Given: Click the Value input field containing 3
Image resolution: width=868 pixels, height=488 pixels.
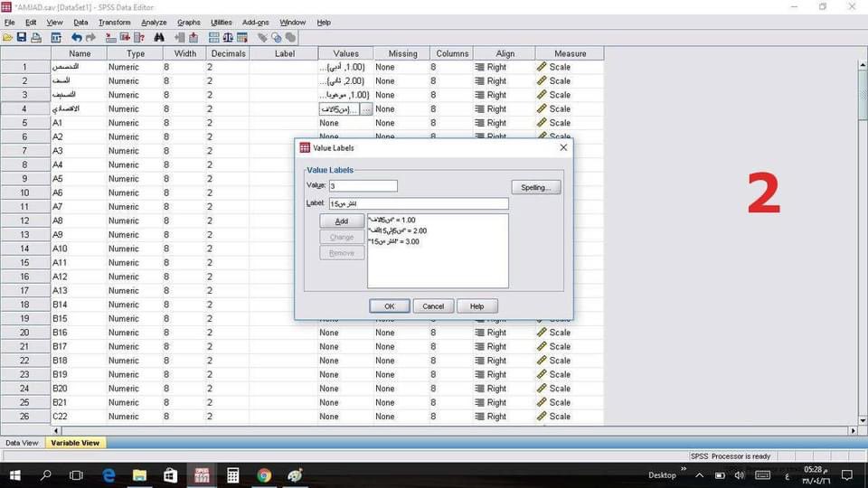Looking at the screenshot, I should [363, 186].
